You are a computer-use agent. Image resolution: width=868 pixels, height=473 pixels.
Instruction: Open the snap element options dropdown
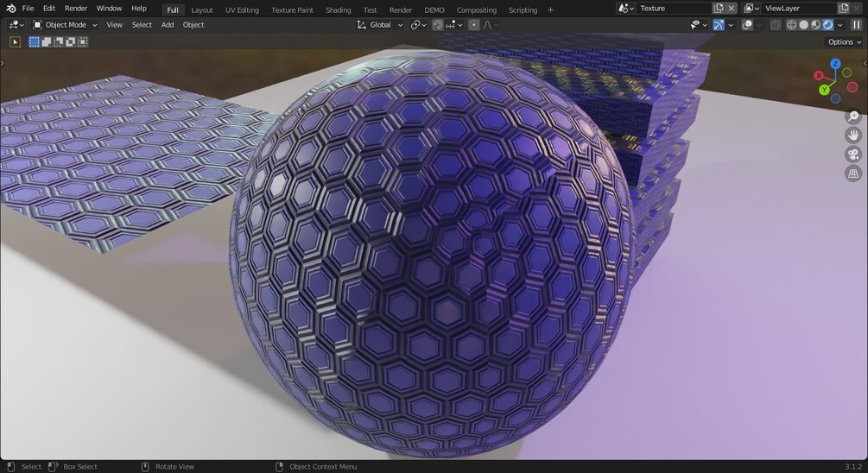(454, 25)
